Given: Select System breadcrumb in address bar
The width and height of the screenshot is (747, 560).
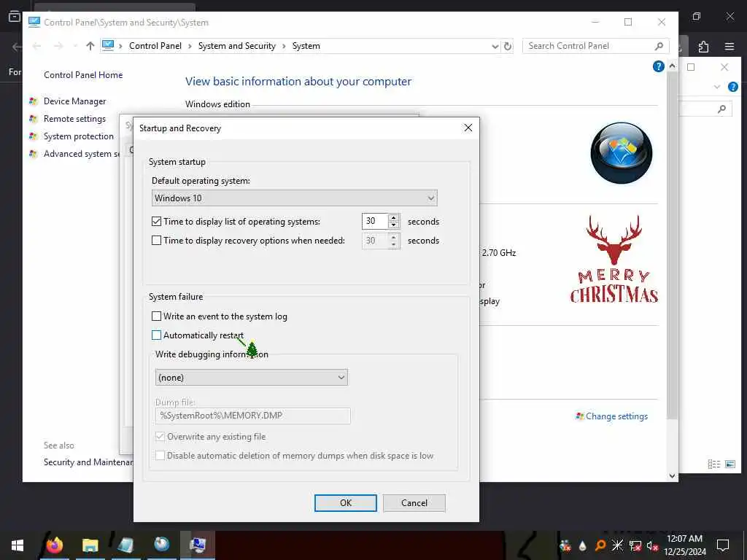Looking at the screenshot, I should click(x=306, y=46).
